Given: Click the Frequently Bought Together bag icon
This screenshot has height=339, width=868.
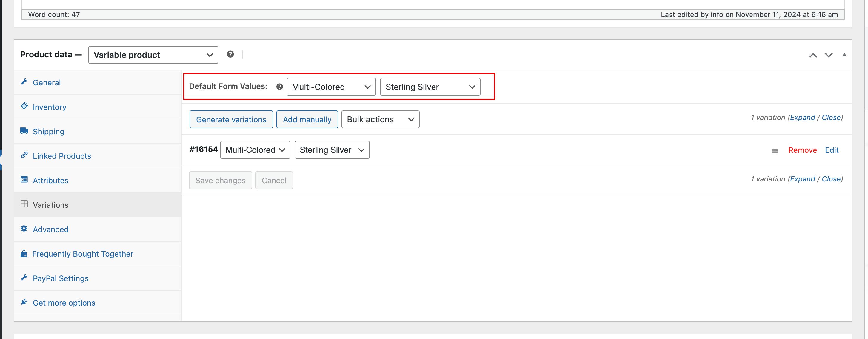Looking at the screenshot, I should pos(24,253).
